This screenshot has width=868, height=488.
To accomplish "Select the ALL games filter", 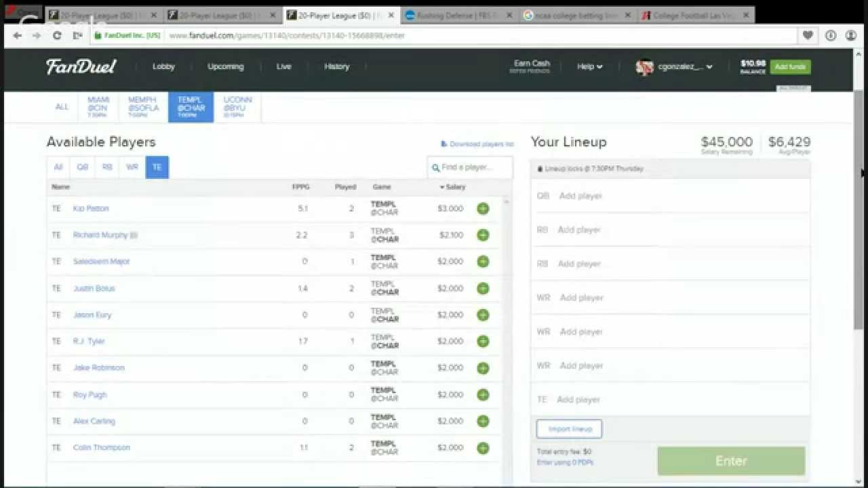I will [x=62, y=107].
